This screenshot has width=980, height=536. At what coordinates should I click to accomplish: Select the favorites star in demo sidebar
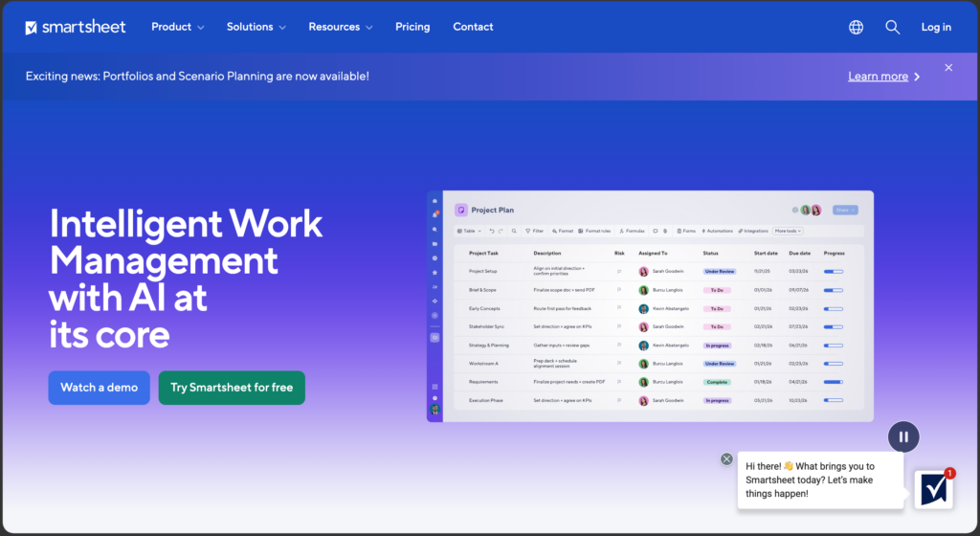pos(435,273)
